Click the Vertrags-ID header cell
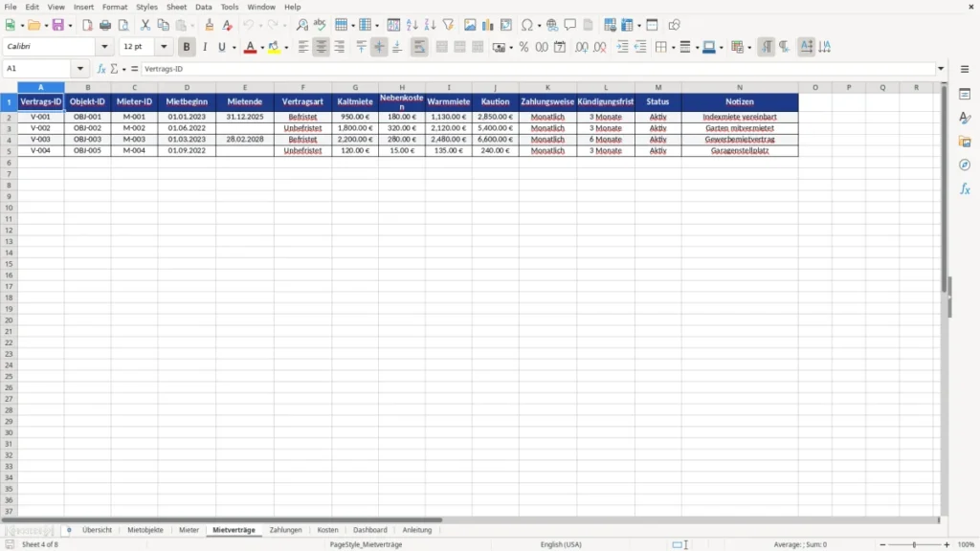This screenshot has height=551, width=980. point(40,101)
